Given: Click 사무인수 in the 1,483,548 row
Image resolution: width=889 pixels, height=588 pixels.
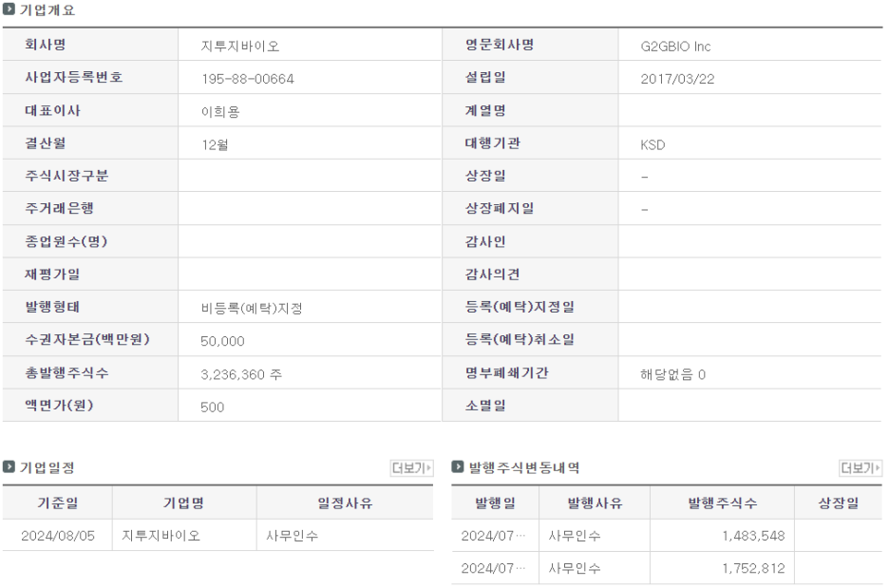Looking at the screenshot, I should (575, 536).
